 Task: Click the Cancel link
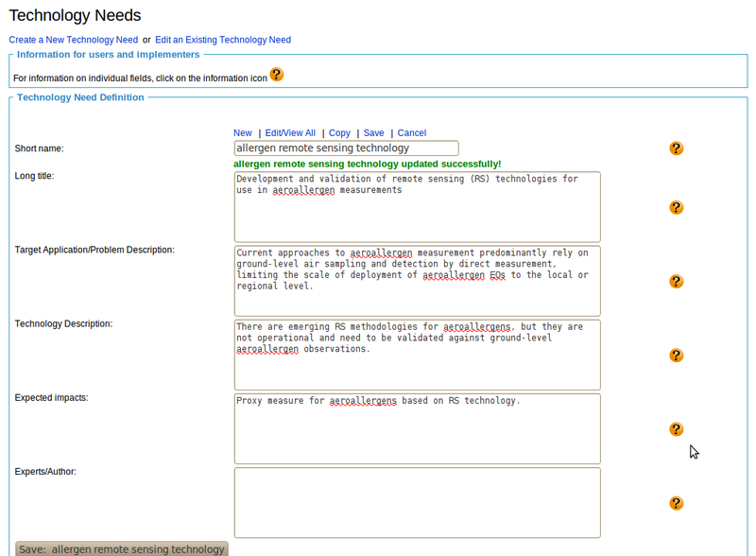coord(411,133)
